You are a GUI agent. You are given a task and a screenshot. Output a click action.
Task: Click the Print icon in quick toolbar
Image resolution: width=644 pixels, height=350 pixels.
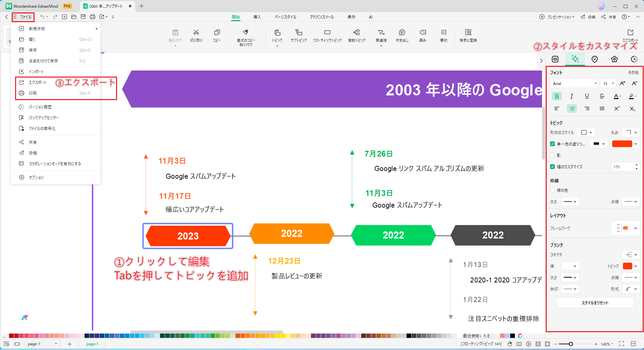(93, 17)
